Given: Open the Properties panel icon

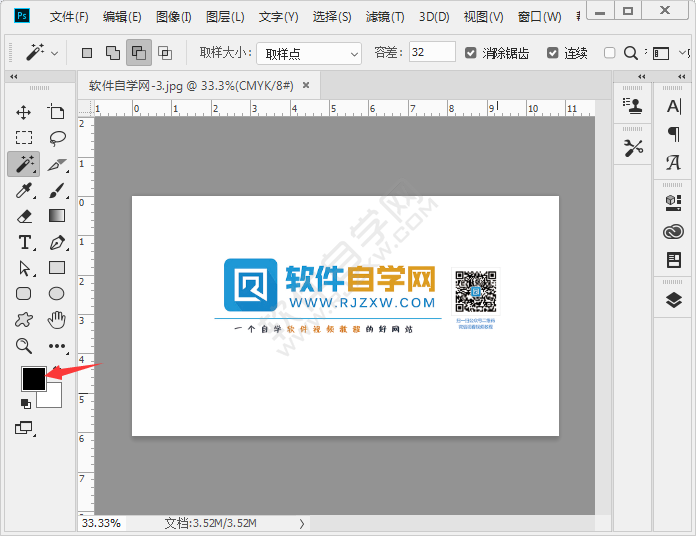Looking at the screenshot, I should 674,260.
